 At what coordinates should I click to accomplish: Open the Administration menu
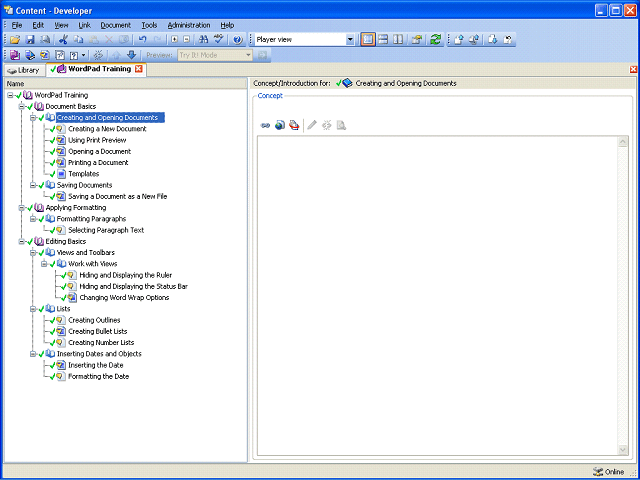(x=189, y=25)
